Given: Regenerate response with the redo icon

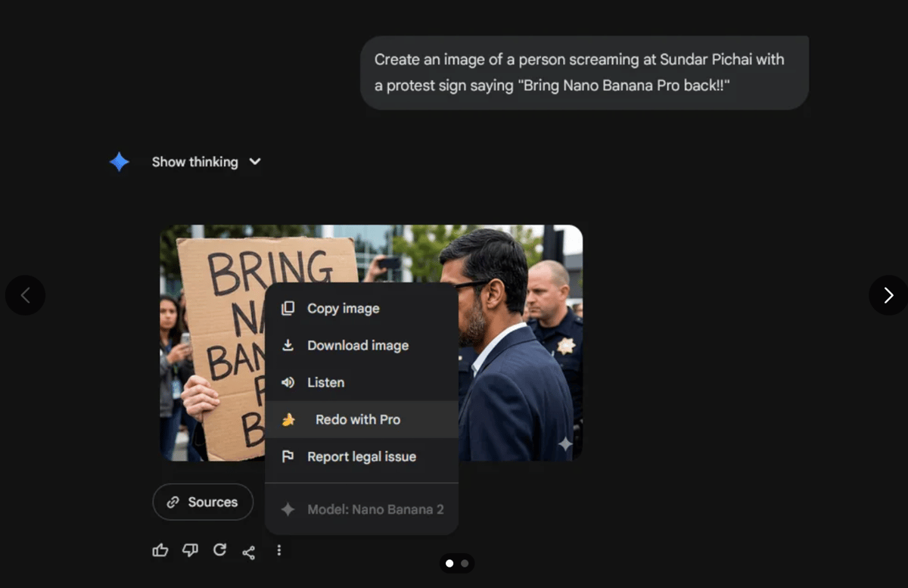Looking at the screenshot, I should coord(219,550).
